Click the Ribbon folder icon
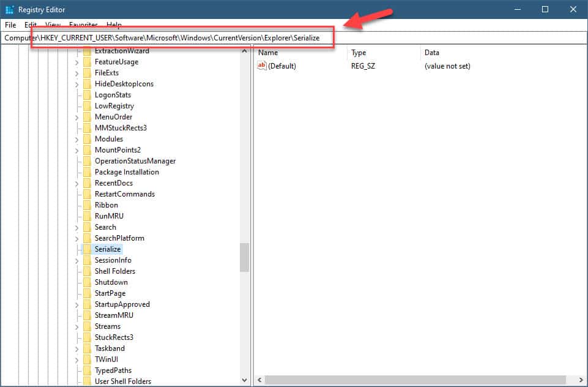Screen dimensions: 588x387 (87, 205)
